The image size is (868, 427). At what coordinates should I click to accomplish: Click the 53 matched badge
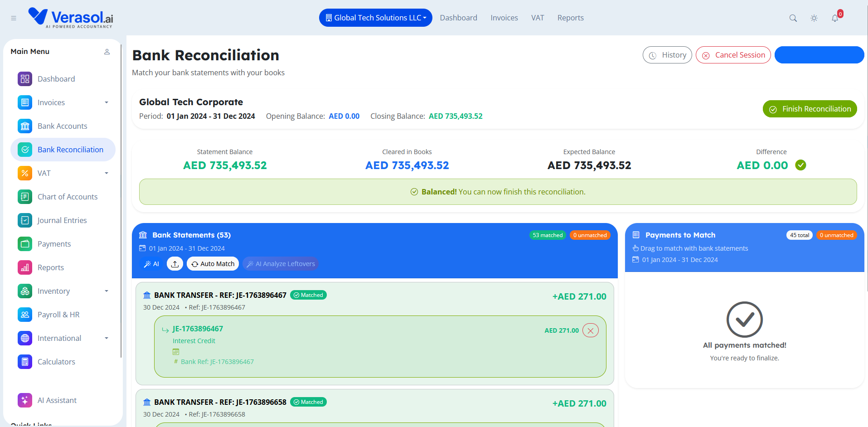pos(548,235)
